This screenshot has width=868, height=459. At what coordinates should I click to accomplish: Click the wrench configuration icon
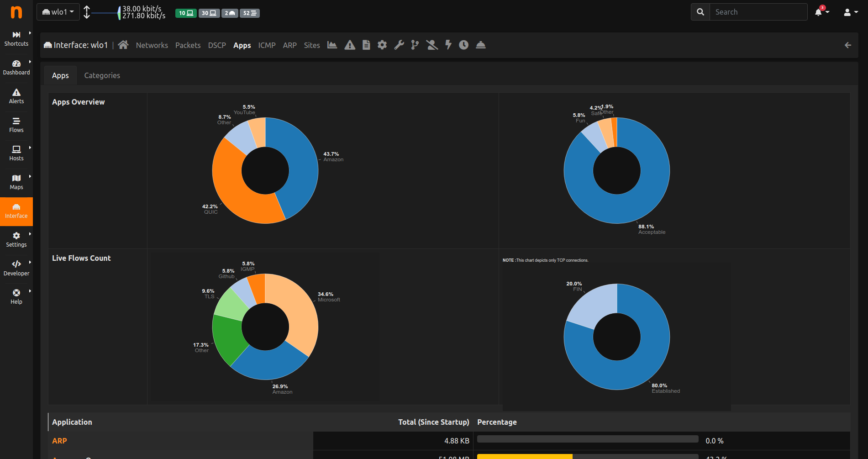[399, 45]
